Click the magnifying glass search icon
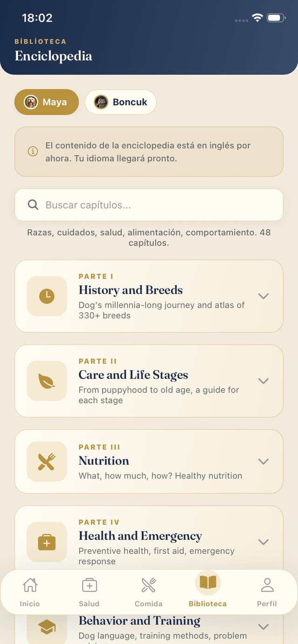 click(33, 205)
